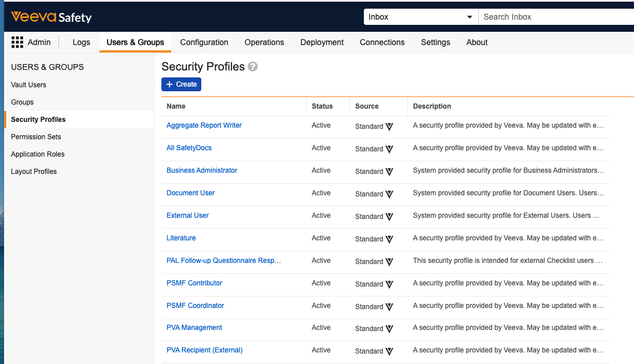Click the Name column header
The width and height of the screenshot is (634, 364).
(176, 106)
